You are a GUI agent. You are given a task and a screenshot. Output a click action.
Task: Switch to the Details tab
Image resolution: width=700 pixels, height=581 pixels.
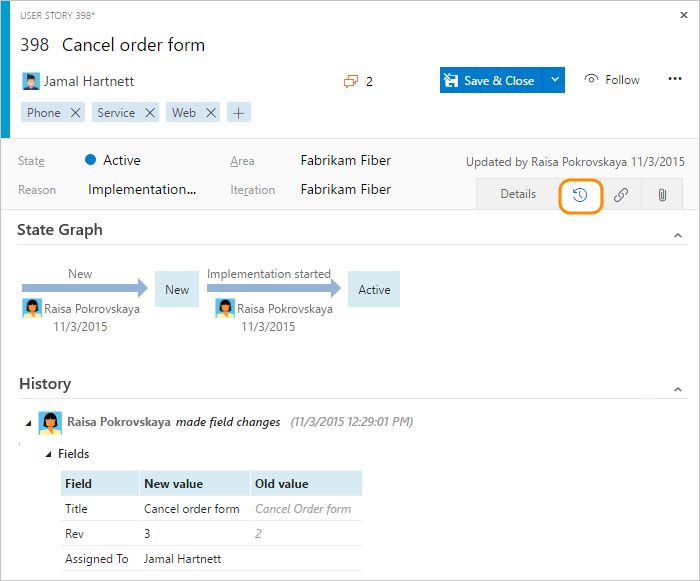click(518, 194)
